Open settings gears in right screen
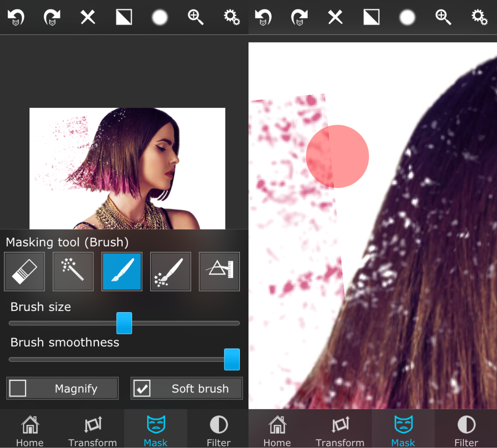This screenshot has width=497, height=448. click(x=479, y=17)
